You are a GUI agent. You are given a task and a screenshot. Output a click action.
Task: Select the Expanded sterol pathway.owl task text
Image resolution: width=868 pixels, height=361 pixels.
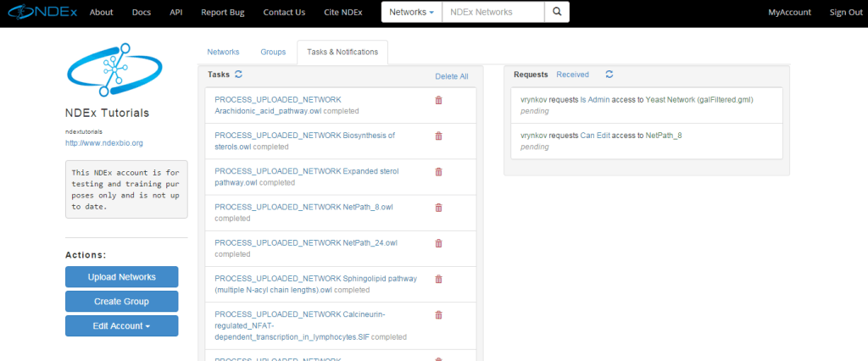point(307,176)
